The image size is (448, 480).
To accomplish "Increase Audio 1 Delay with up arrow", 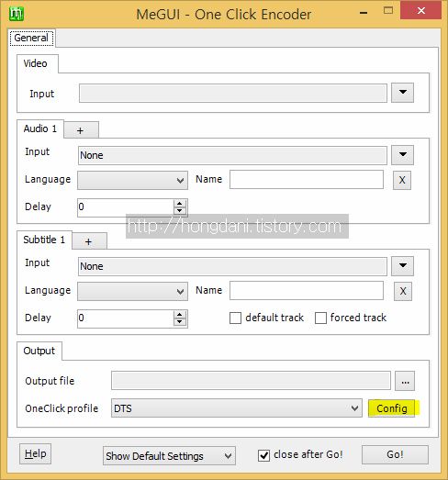I will coord(179,204).
